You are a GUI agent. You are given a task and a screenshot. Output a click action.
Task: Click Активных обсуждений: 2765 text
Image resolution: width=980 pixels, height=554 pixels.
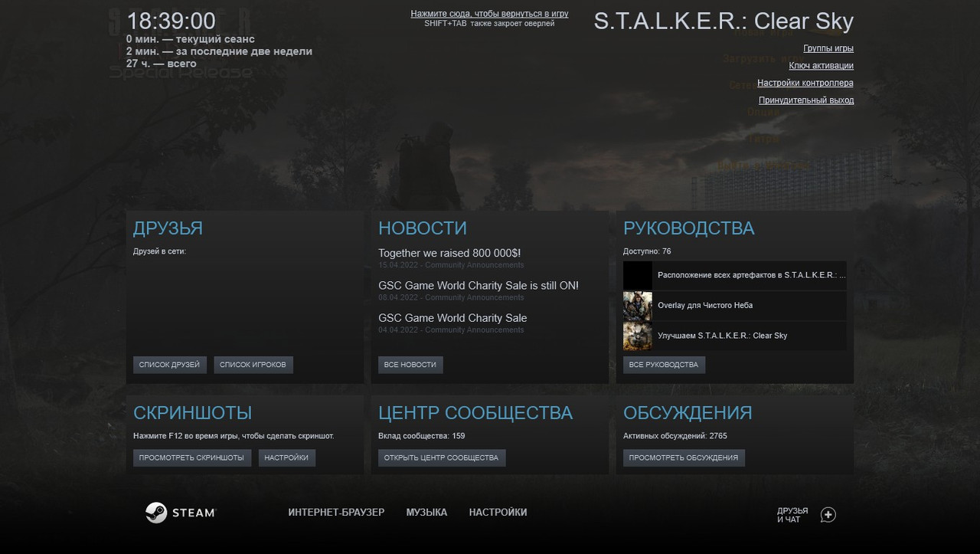tap(675, 436)
